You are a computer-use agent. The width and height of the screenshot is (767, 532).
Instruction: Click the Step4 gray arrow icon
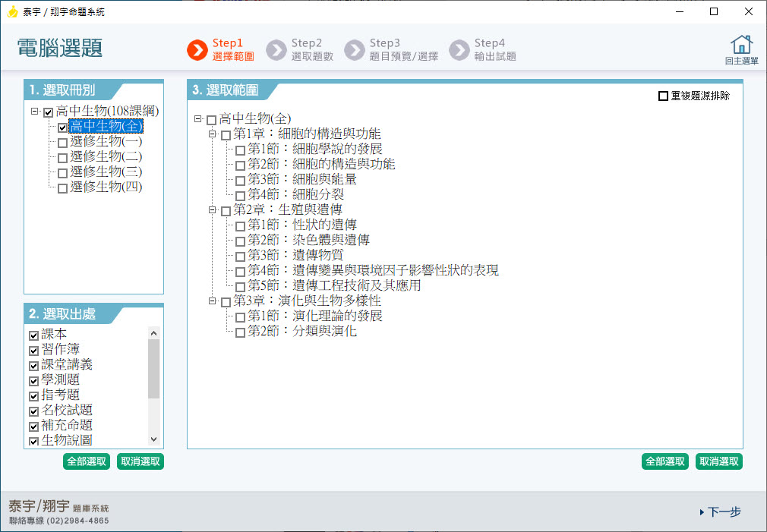[459, 50]
